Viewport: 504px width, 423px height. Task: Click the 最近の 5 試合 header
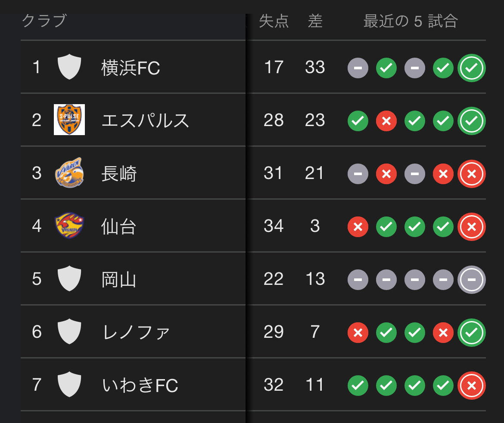pos(410,22)
